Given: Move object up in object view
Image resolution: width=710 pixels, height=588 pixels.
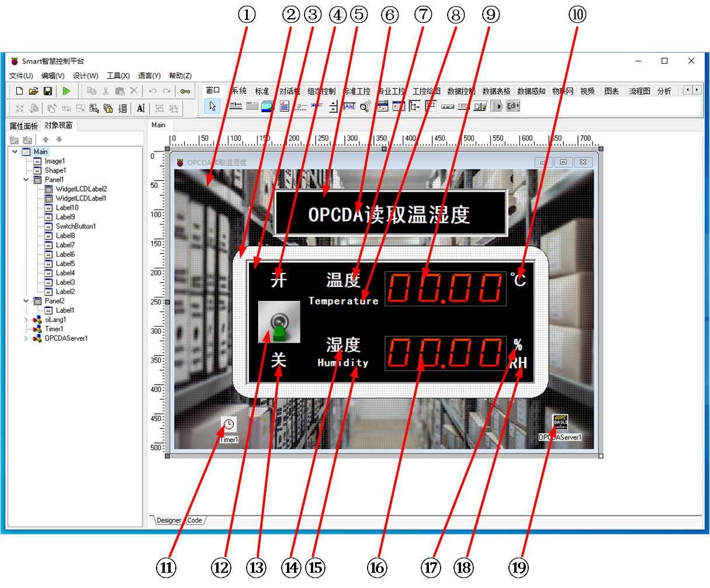Looking at the screenshot, I should coord(46,140).
